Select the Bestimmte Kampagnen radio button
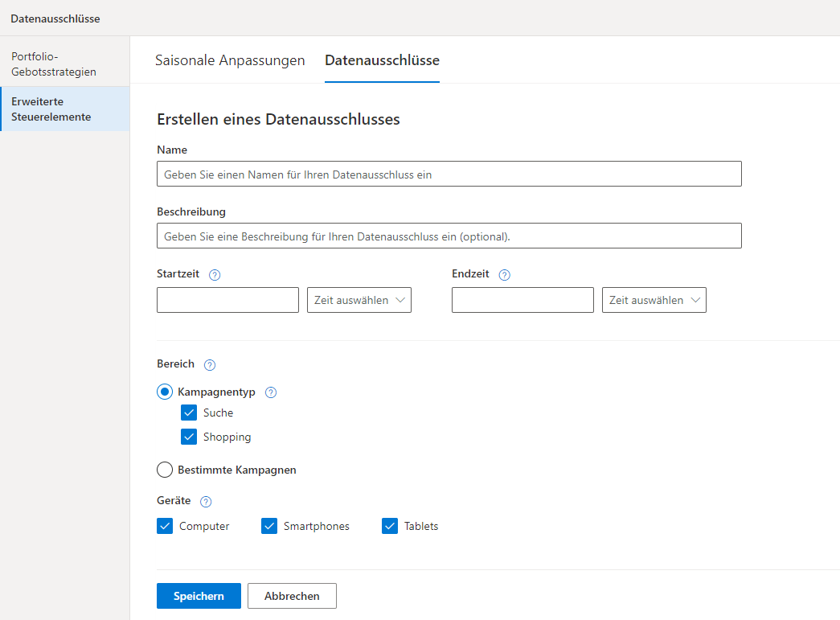Screen dimensions: 840x620 point(165,470)
